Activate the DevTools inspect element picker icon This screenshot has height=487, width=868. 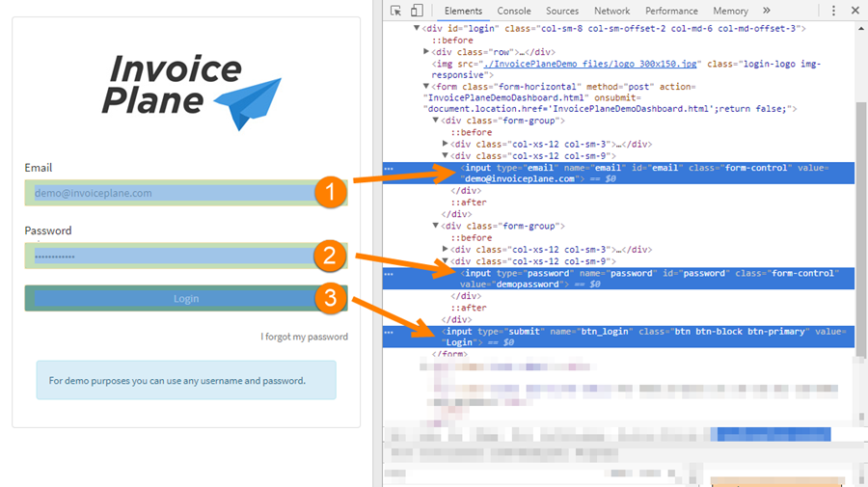tap(395, 11)
